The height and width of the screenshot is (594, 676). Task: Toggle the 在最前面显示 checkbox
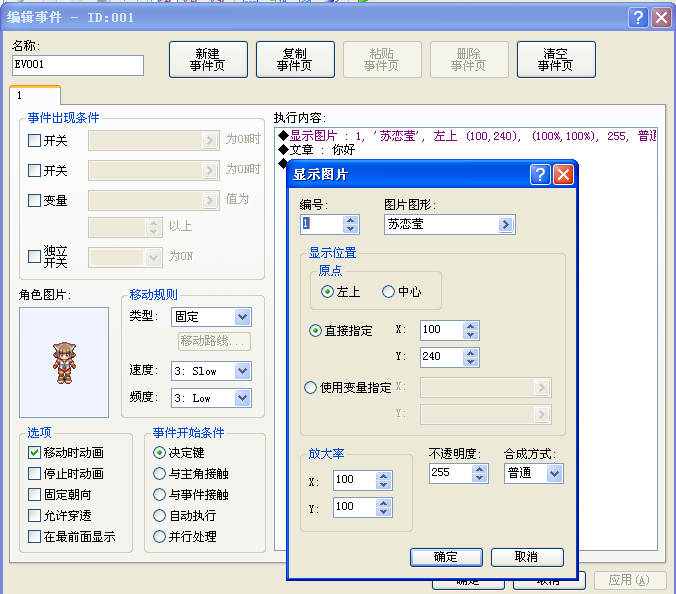(x=34, y=537)
